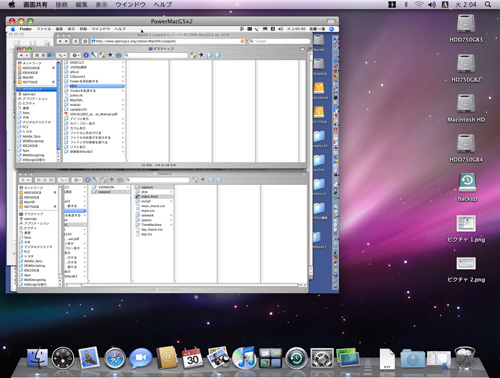The height and width of the screenshot is (378, 500).
Task: Open the 接続 menu
Action: click(61, 5)
